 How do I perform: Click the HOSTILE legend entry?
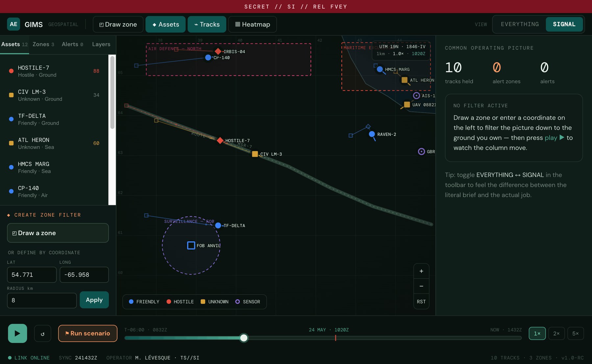click(x=180, y=302)
